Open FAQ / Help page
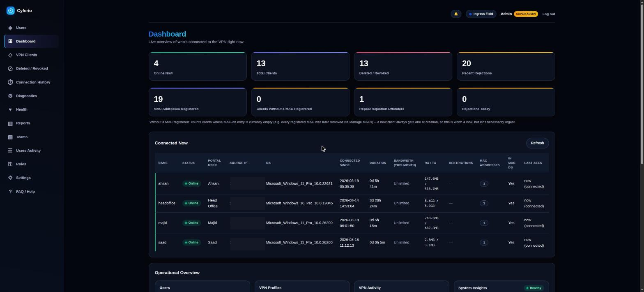Viewport: 644px width, 292px height. pyautogui.click(x=31, y=192)
